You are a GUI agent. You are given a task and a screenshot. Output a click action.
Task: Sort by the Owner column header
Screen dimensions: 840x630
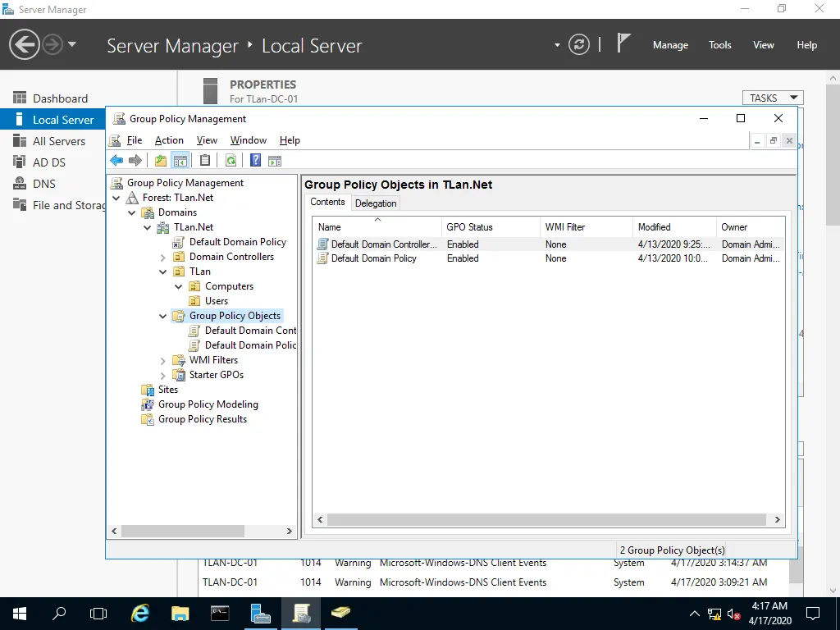click(x=751, y=227)
